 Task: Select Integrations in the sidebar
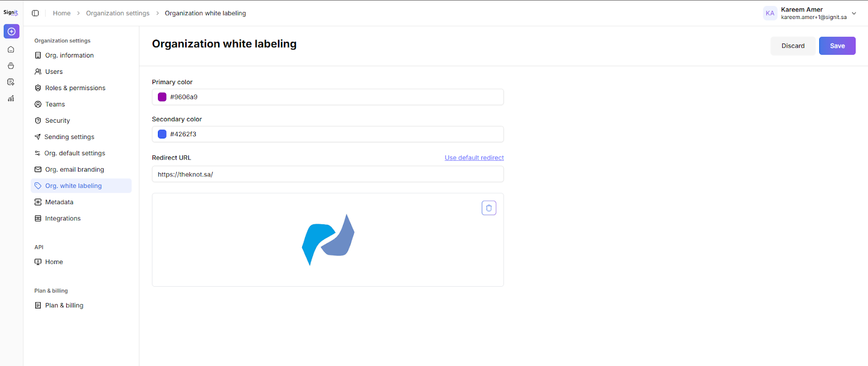tap(62, 218)
